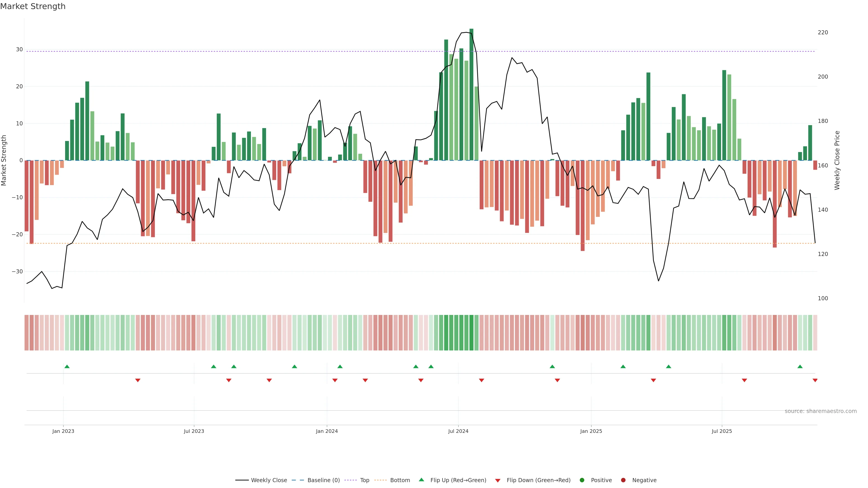Click the tallest dark green bar above 30
Viewport: 868px width, 488px height.
point(471,94)
